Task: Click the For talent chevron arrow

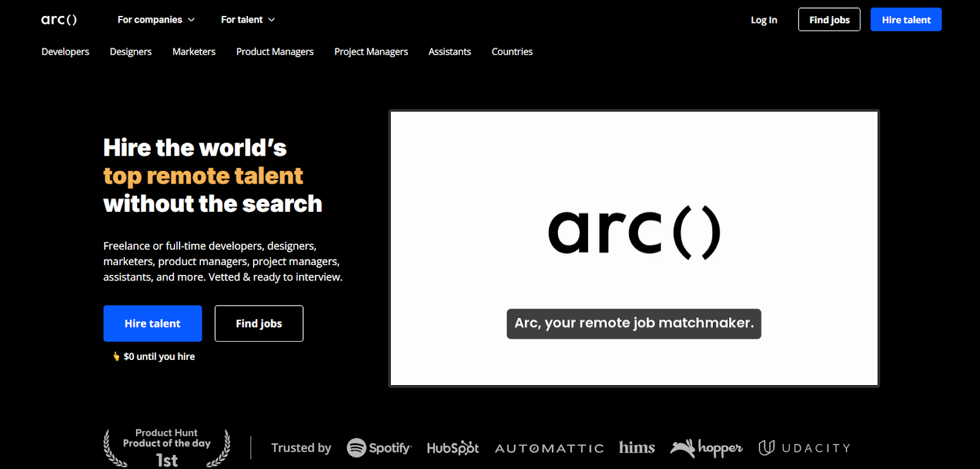Action: click(x=271, y=20)
